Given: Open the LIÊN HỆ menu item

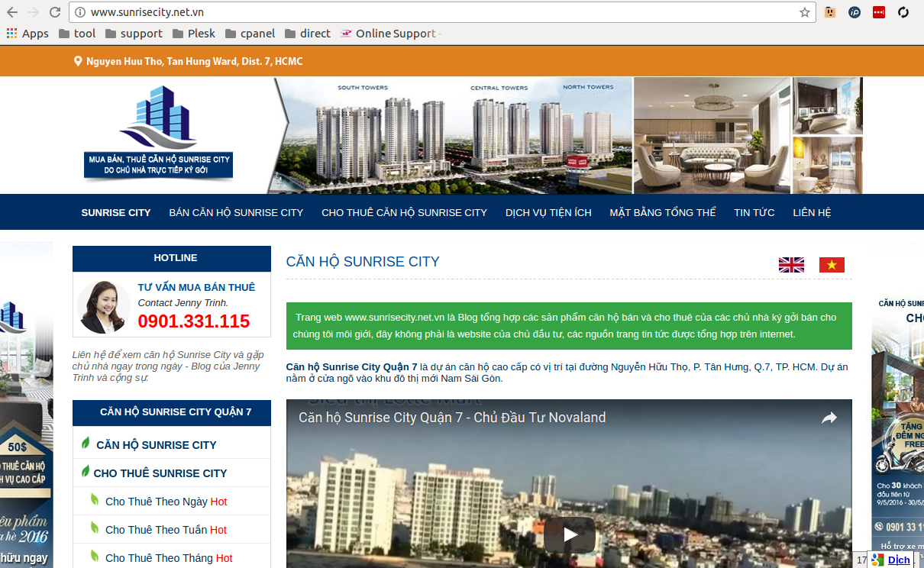Looking at the screenshot, I should (x=812, y=212).
